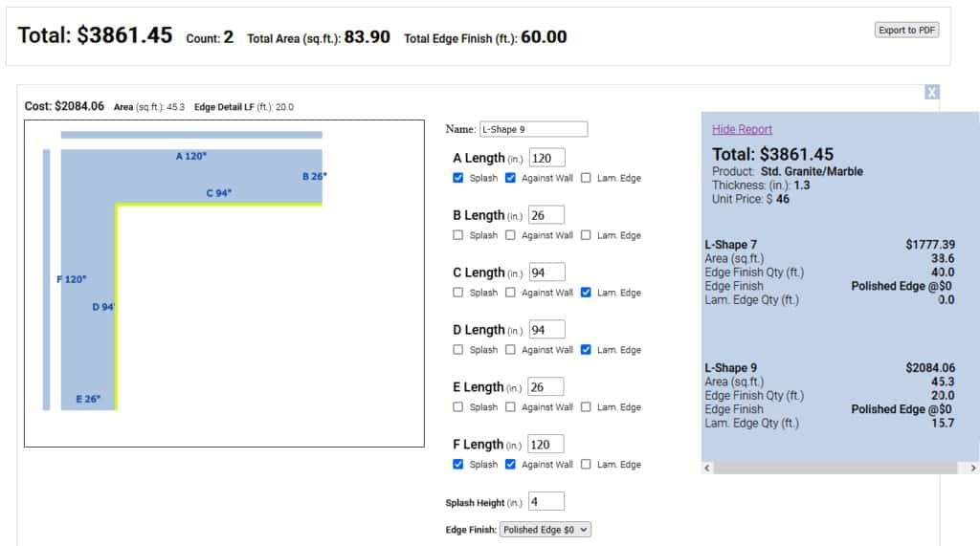Click the A Length input field
Viewport: 980px width, 546px height.
(x=546, y=158)
